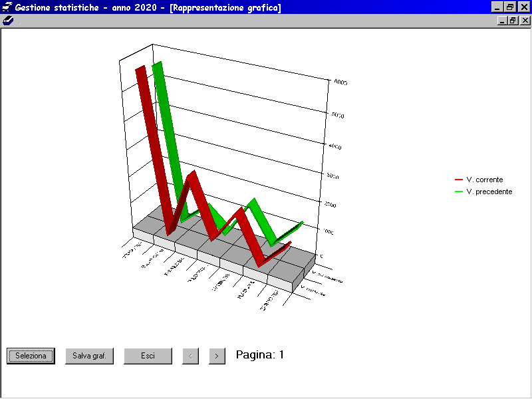Viewport: 532px width, 399px height.
Task: Restore the Rappresentazione grafica child window
Action: [513, 21]
